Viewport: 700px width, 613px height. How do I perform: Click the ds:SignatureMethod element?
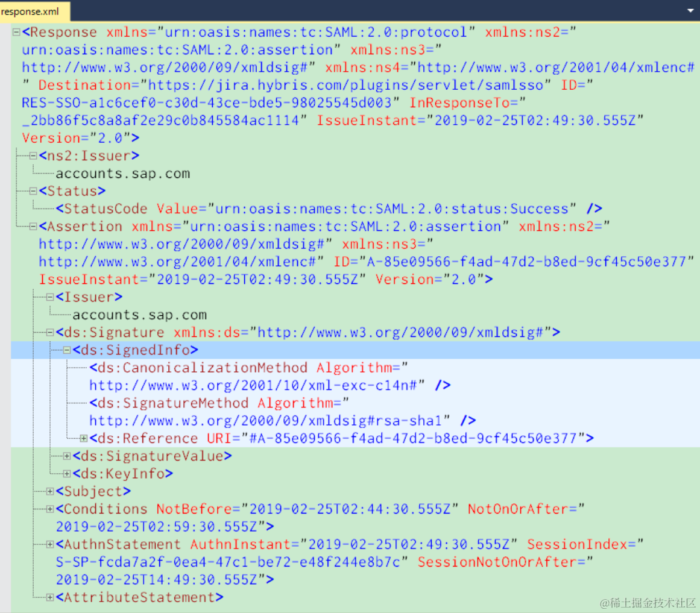coord(173,403)
